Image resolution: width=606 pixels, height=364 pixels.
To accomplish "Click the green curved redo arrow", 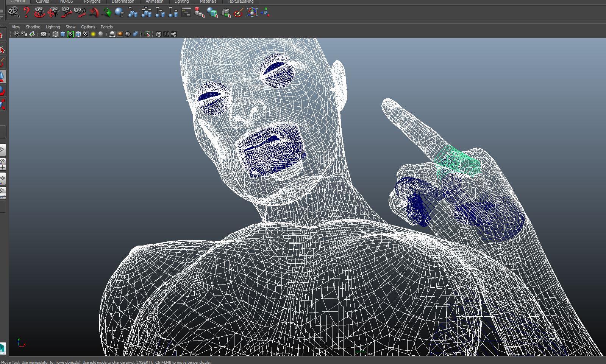I will point(107,12).
